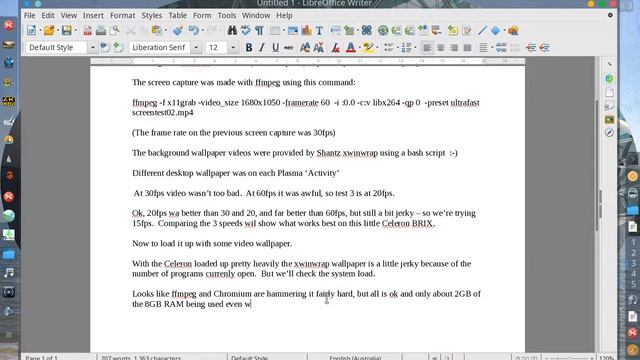Open the Undo history dropdown arrow
This screenshot has width=640, height=360.
coord(202,31)
